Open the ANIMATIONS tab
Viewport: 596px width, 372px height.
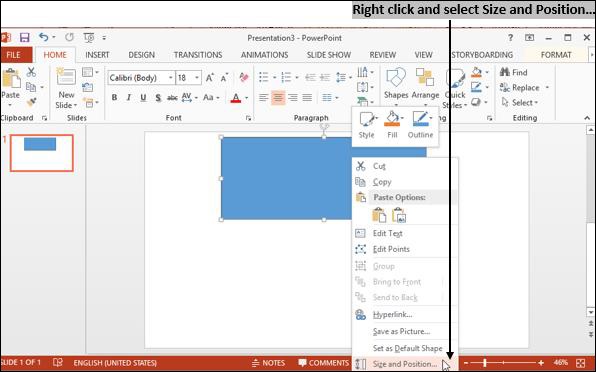[264, 55]
